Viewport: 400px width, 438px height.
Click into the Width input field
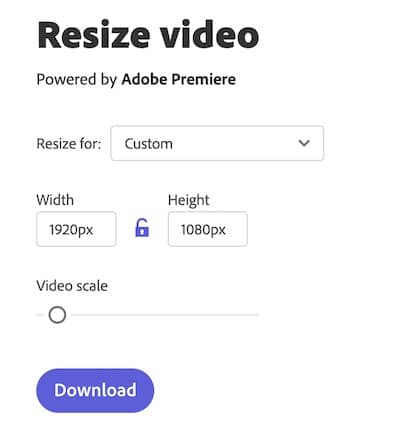[x=76, y=229]
